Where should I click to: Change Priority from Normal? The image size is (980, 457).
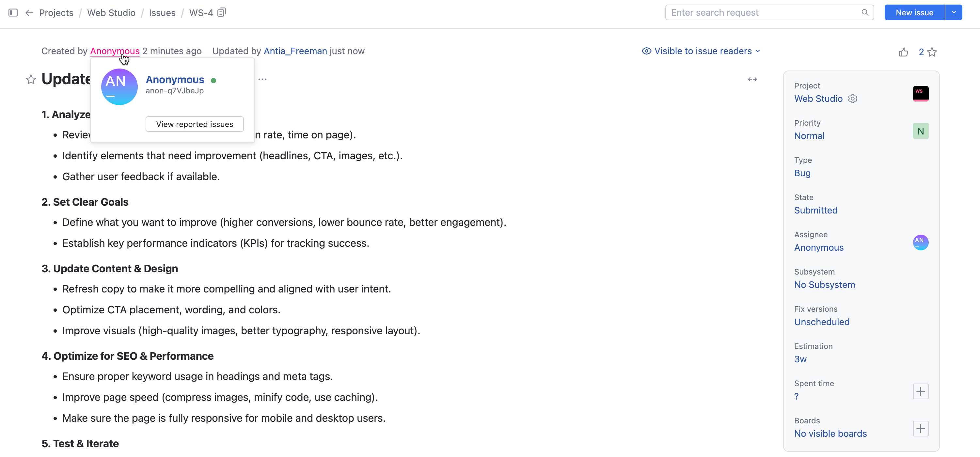(x=809, y=136)
